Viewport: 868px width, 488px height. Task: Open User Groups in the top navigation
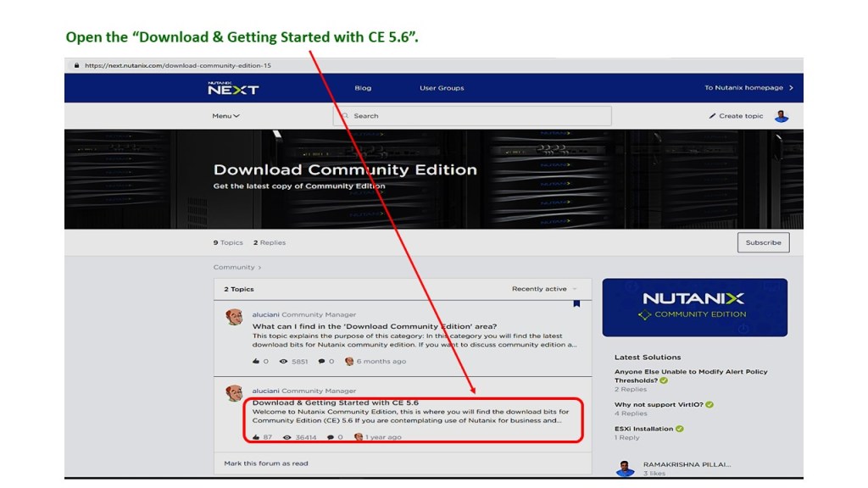click(x=442, y=88)
